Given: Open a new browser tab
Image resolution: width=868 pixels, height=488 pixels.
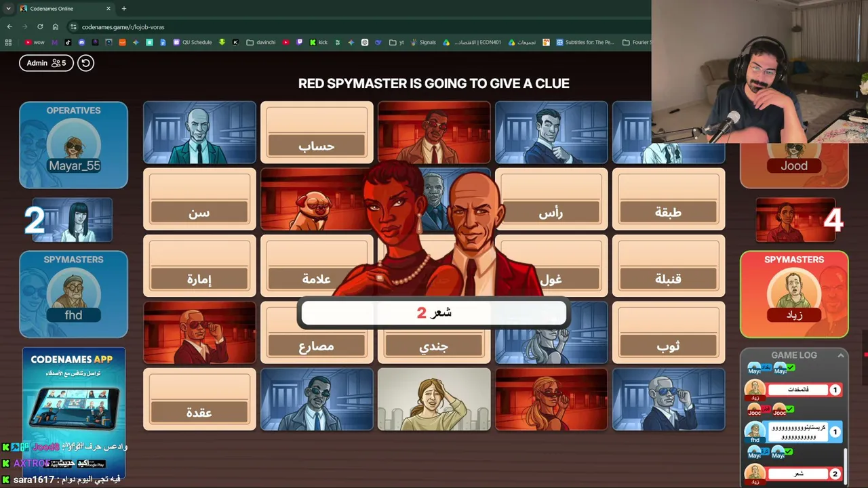Looking at the screenshot, I should 123,9.
